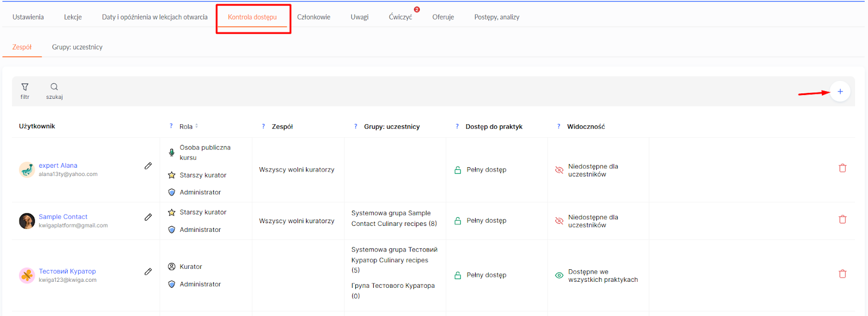Open the Postępy, analizy tab
Screen dimensions: 868x316
pos(497,17)
